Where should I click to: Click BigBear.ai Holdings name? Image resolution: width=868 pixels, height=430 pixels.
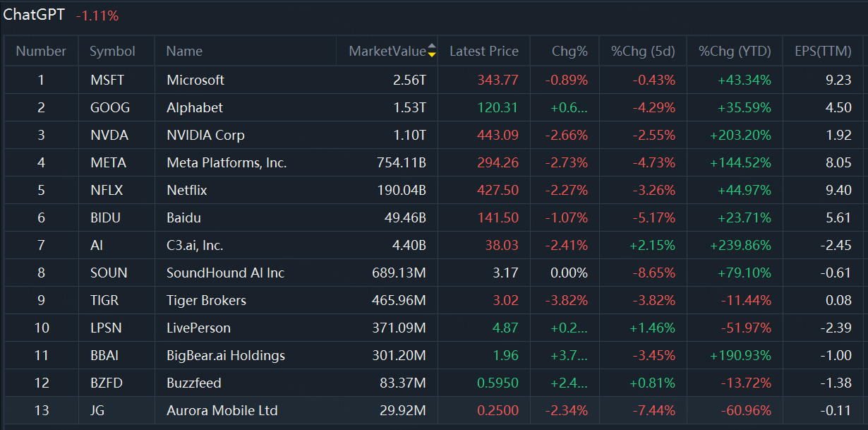click(226, 355)
